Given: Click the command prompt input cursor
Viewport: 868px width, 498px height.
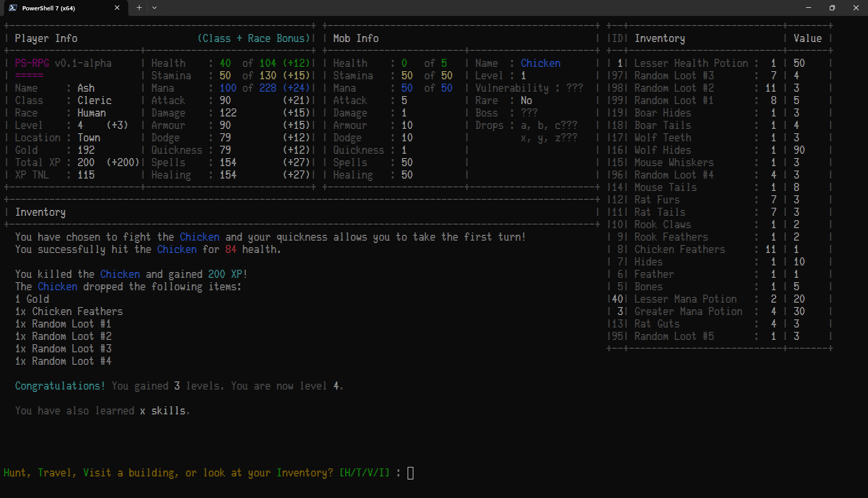Looking at the screenshot, I should coord(410,473).
